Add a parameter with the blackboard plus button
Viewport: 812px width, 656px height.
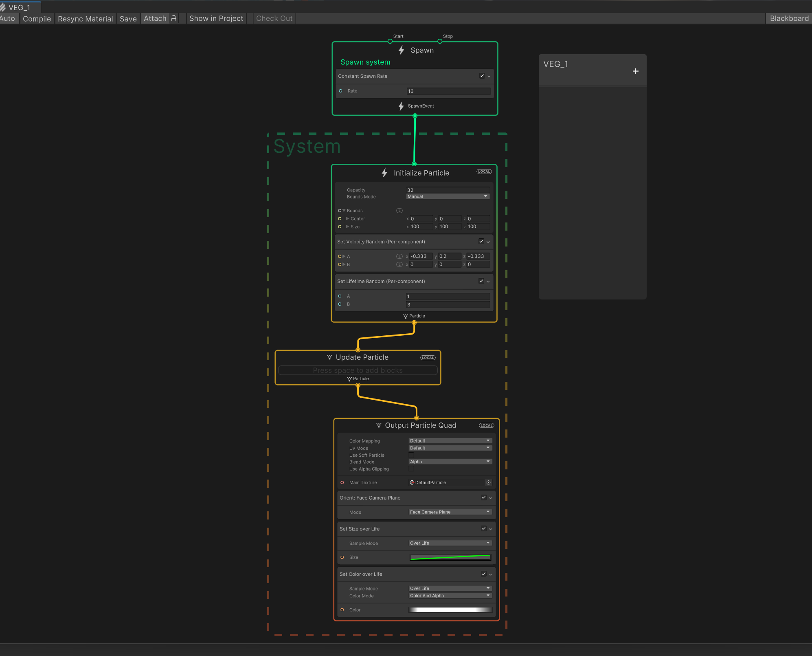pyautogui.click(x=635, y=70)
